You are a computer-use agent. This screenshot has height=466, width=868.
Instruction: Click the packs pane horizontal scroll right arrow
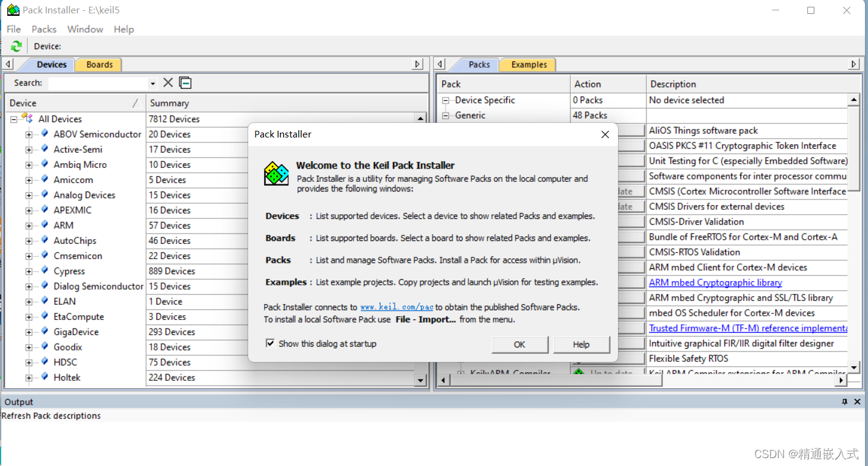click(841, 380)
